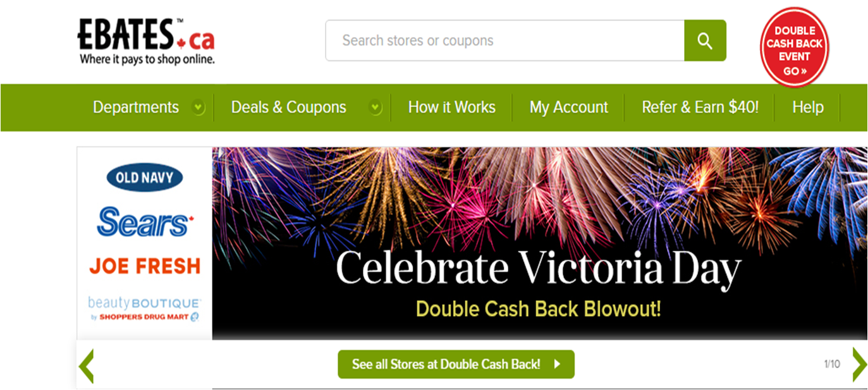Choose the Joe Fresh logo
Screen dimensions: 868x390
point(145,265)
